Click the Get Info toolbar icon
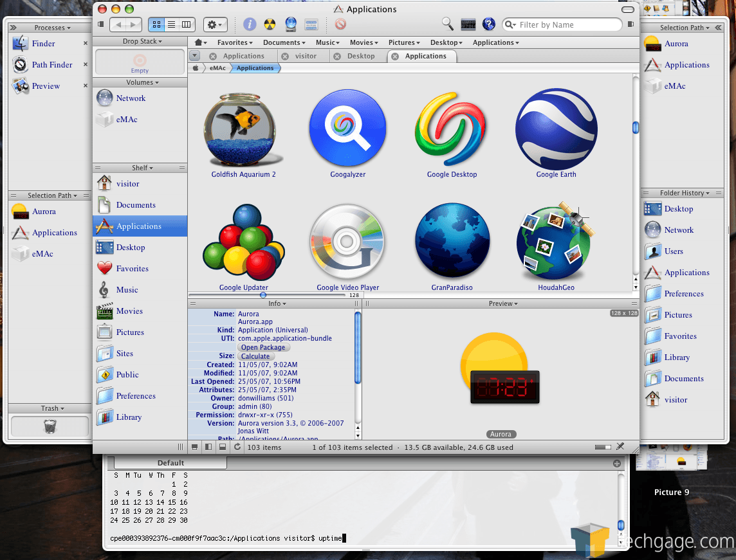Image resolution: width=736 pixels, height=560 pixels. [x=249, y=24]
